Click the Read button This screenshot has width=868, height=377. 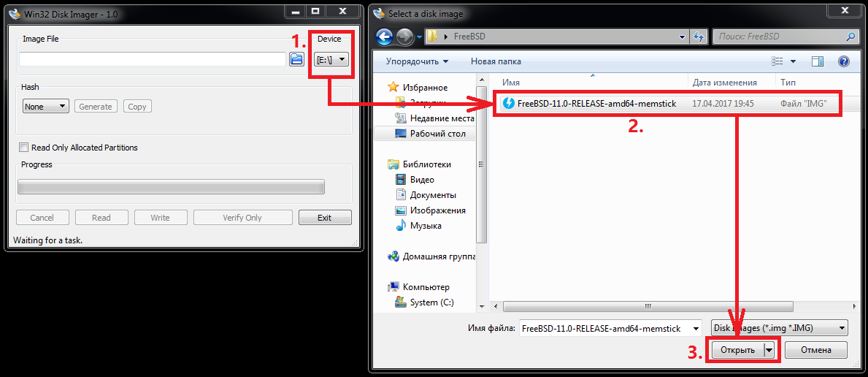pos(101,217)
